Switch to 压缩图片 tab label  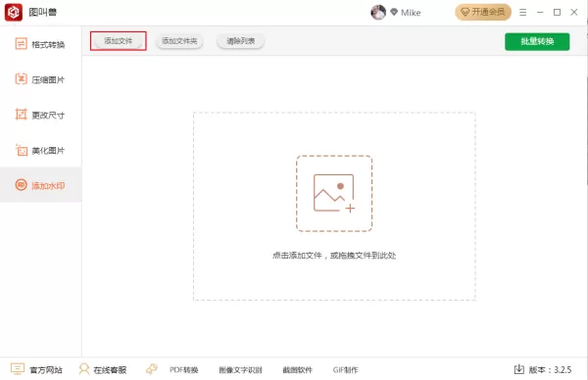click(48, 80)
